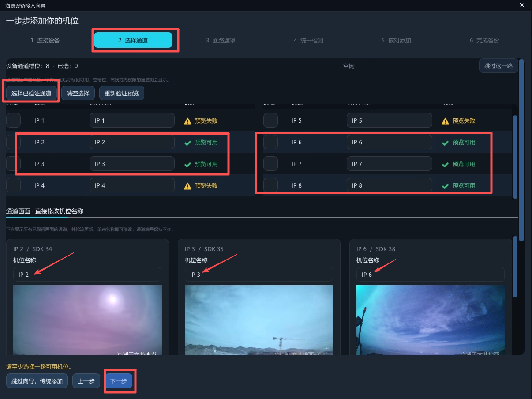Click the 下一步 button
This screenshot has height=399, width=532.
click(x=118, y=381)
